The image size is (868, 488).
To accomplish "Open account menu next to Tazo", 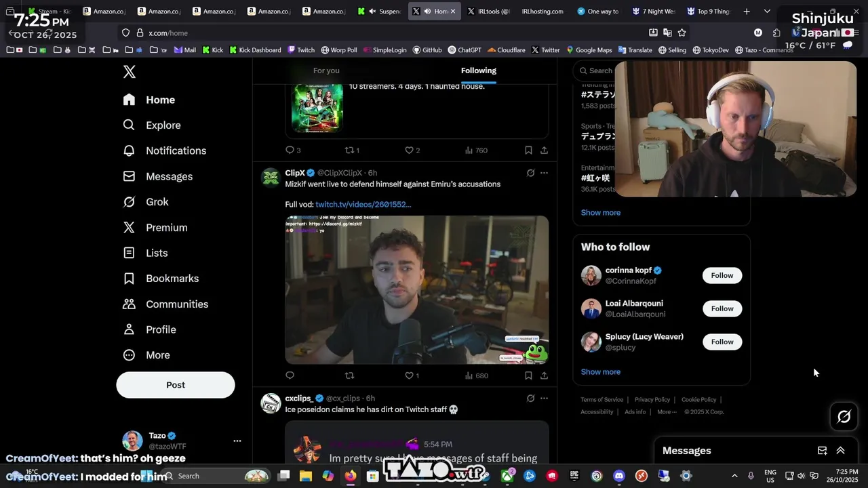I will pyautogui.click(x=237, y=441).
